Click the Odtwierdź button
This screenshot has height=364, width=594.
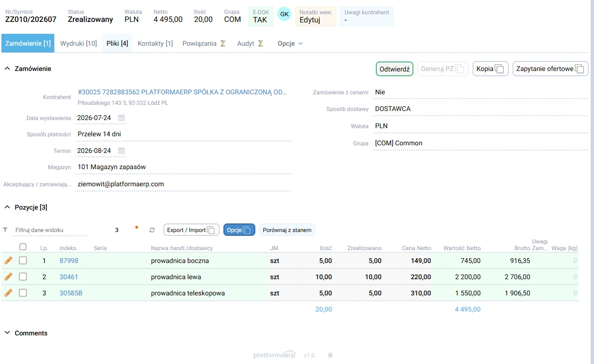(394, 69)
